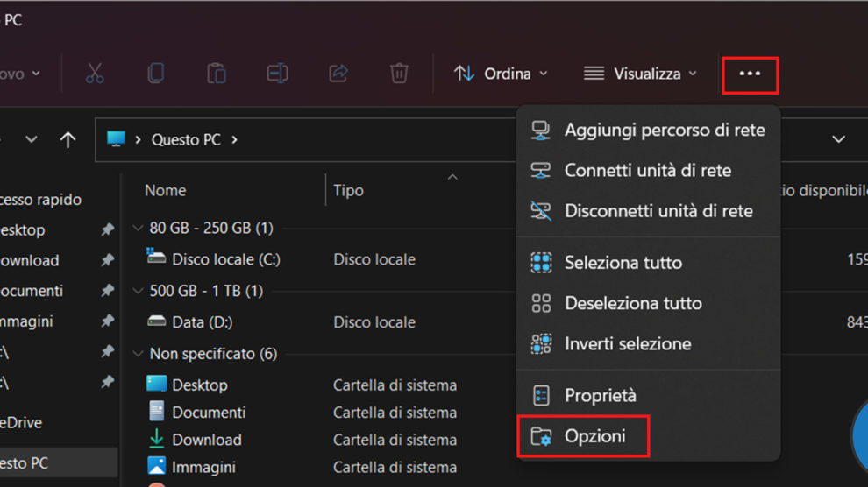
Task: Open the Ordina sort dropdown
Action: (501, 74)
